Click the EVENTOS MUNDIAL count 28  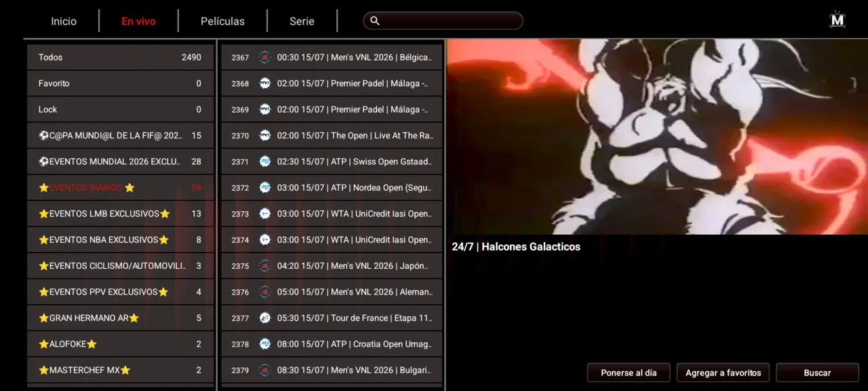(x=196, y=162)
